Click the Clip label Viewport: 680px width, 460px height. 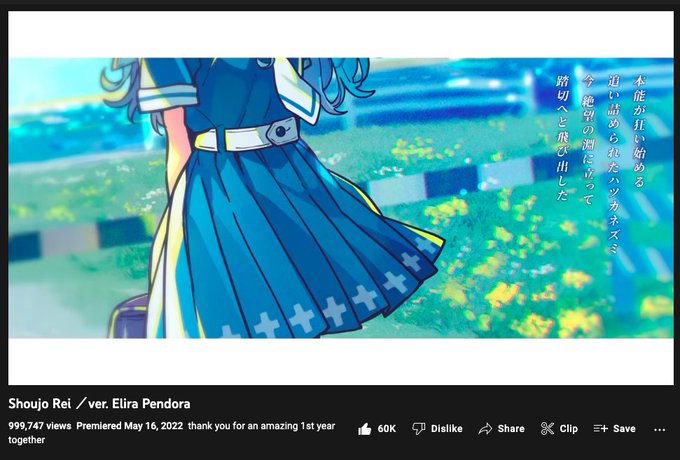(x=569, y=429)
